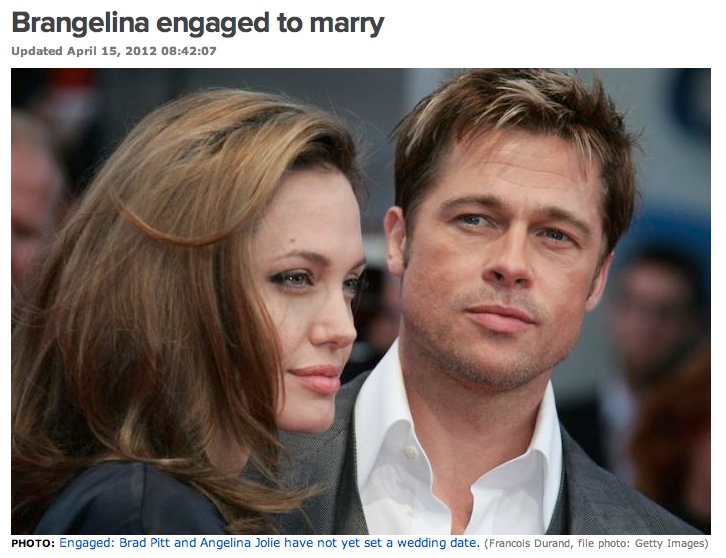This screenshot has width=726, height=558.
Task: Open the main article photo
Action: tap(361, 301)
